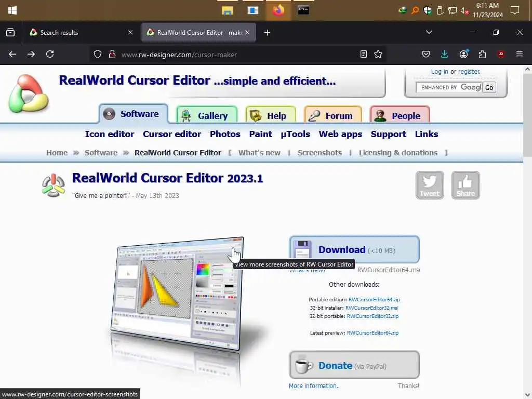This screenshot has width=532, height=399.
Task: Open the µTools submenu link
Action: 295,135
